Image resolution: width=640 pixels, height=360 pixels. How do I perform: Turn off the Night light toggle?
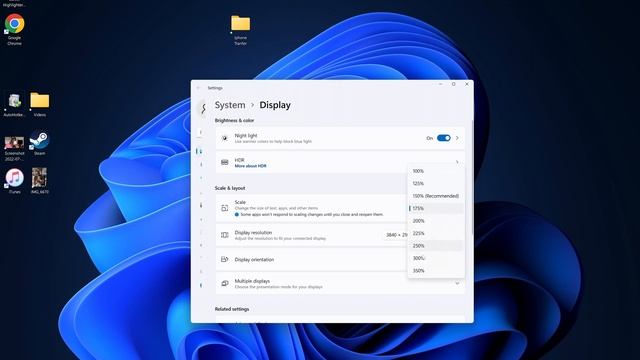[444, 138]
